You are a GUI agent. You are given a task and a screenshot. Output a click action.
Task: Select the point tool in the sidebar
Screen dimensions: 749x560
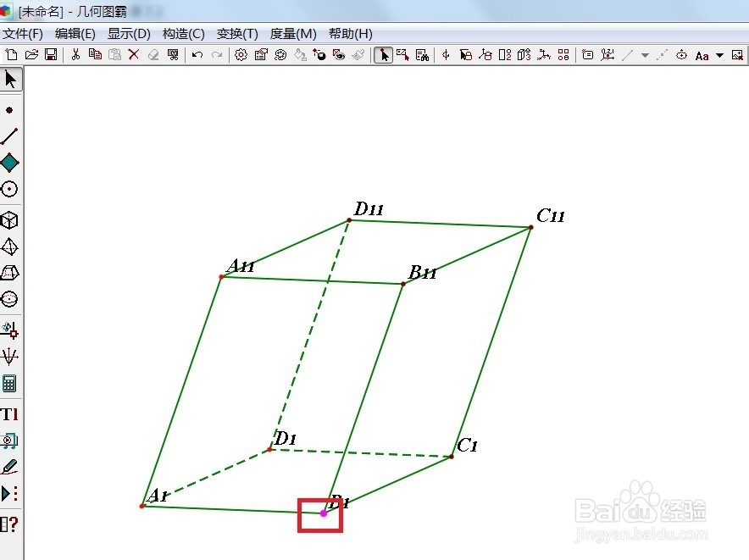point(9,110)
